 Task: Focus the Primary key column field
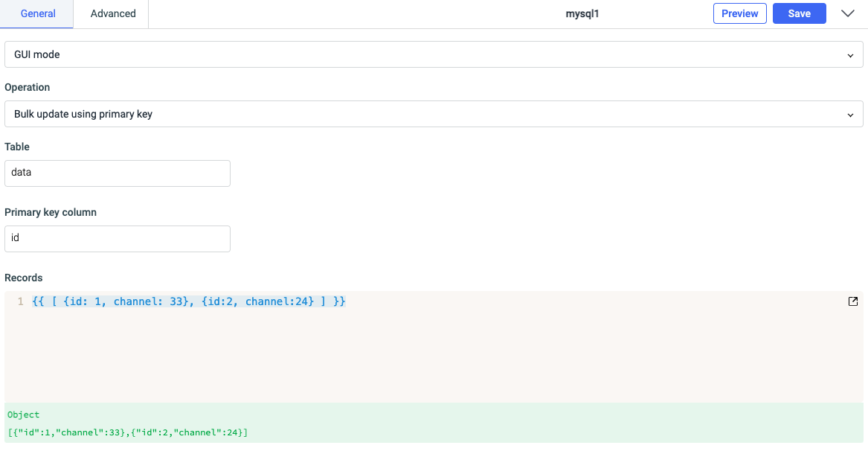coord(118,238)
